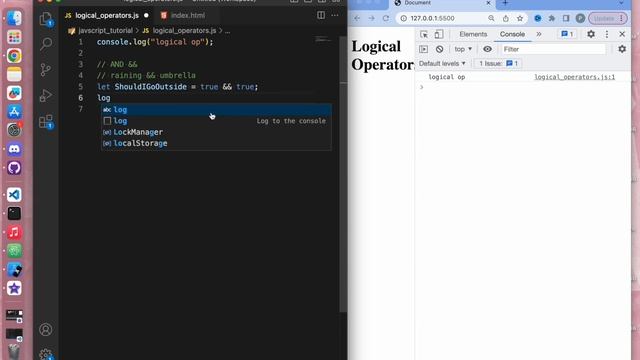Image resolution: width=640 pixels, height=360 pixels.
Task: Click line number 5 in editor
Action: pyautogui.click(x=80, y=87)
